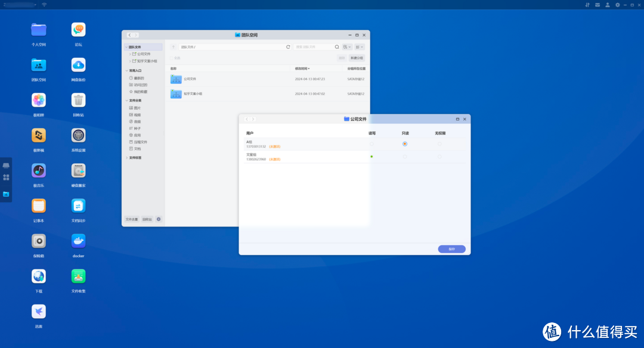Expand the 文件标签 section
The image size is (644, 348).
[126, 157]
